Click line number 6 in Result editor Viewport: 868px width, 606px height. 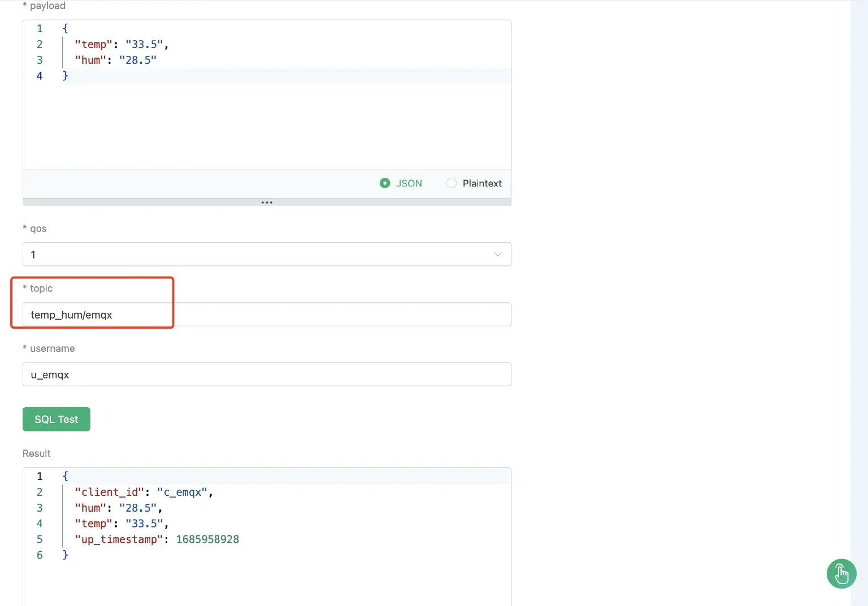point(40,555)
